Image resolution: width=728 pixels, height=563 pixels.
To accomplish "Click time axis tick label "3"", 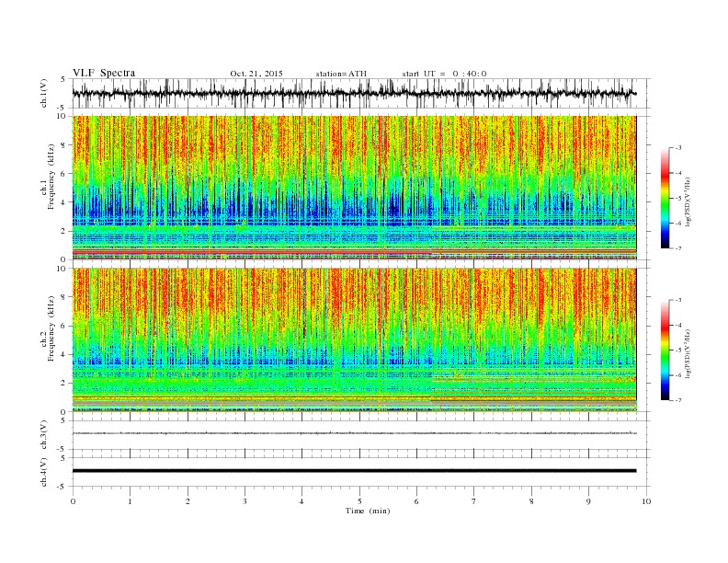I will coord(245,501).
